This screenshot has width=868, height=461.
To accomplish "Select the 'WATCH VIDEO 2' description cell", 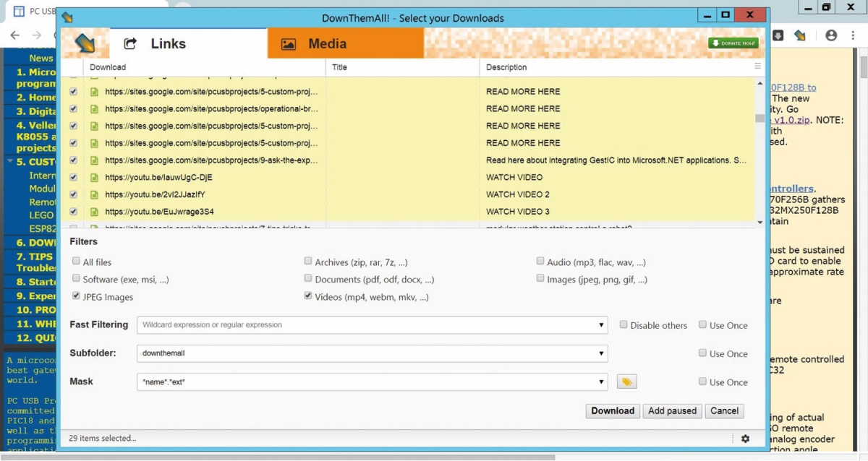I will coord(518,194).
